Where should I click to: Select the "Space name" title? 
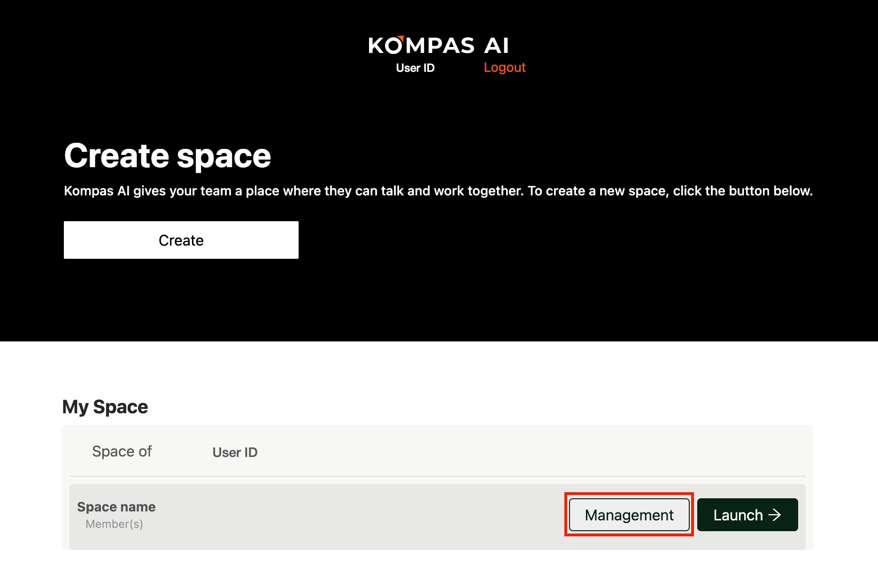pyautogui.click(x=116, y=507)
